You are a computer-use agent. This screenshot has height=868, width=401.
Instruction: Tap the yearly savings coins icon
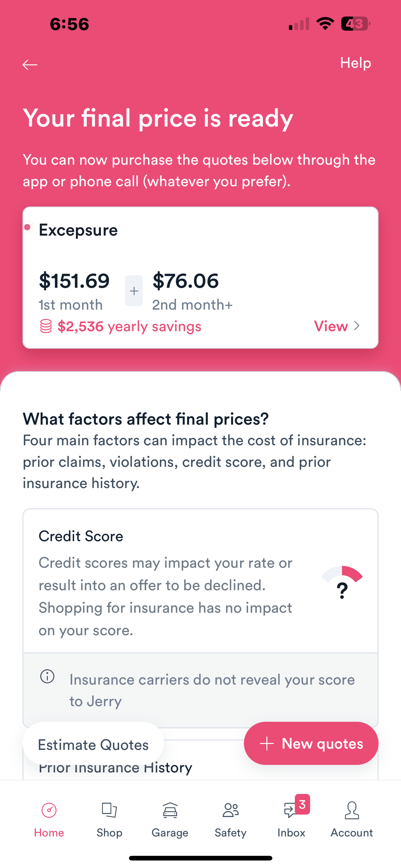tap(46, 326)
